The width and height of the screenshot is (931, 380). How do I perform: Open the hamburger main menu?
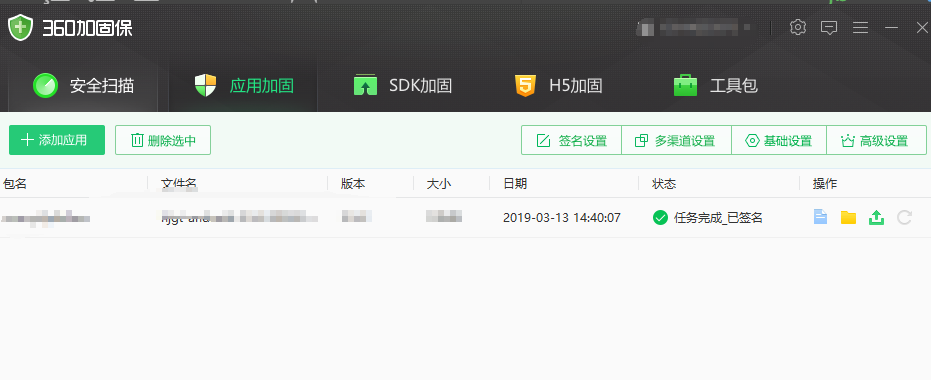(860, 27)
